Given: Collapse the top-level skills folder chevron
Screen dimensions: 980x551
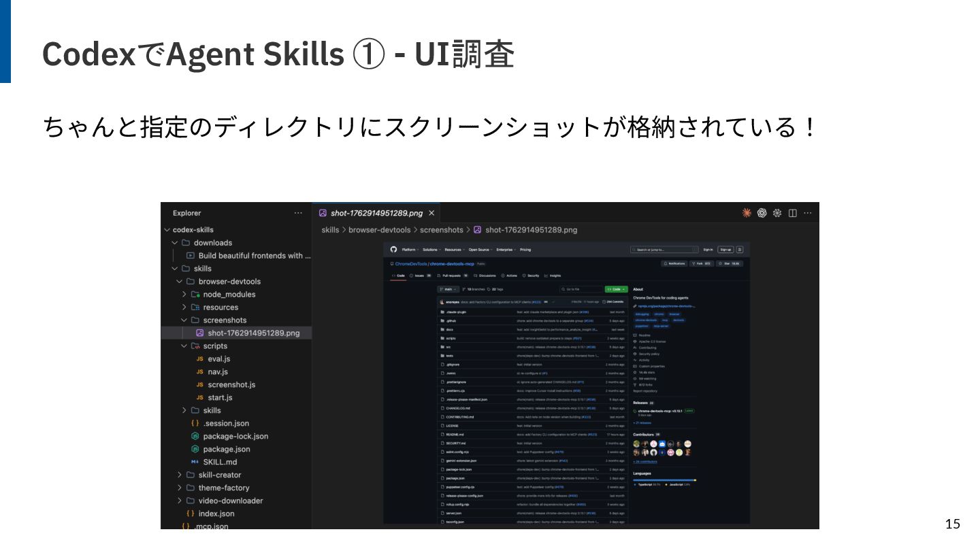Looking at the screenshot, I should (175, 269).
